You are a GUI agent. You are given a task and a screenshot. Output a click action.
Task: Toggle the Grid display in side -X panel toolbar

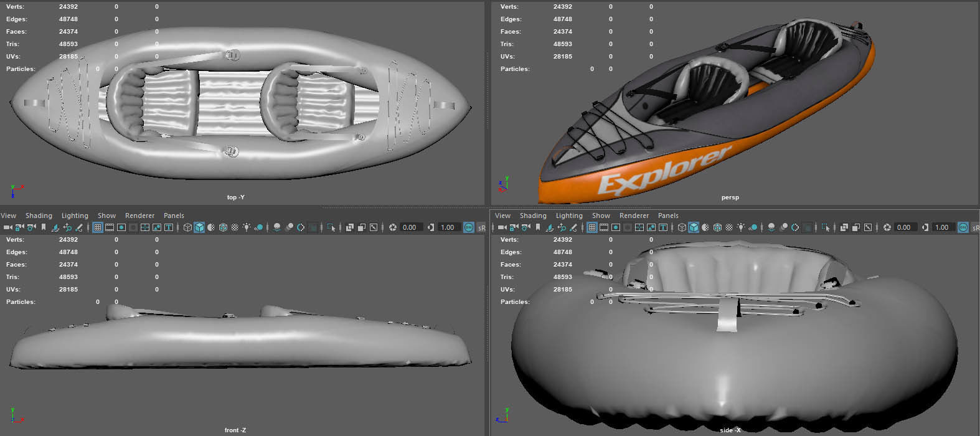coord(592,227)
